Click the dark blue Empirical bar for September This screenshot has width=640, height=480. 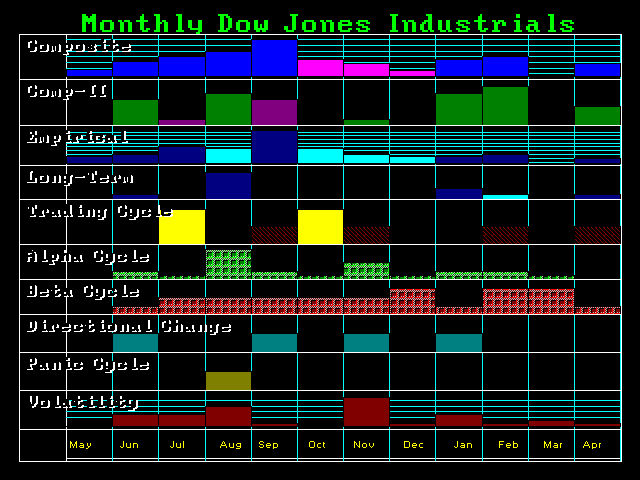274,147
